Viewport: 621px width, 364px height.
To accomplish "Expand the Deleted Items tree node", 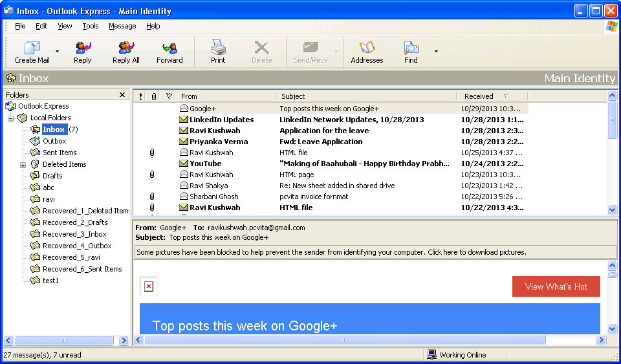I will coord(23,165).
